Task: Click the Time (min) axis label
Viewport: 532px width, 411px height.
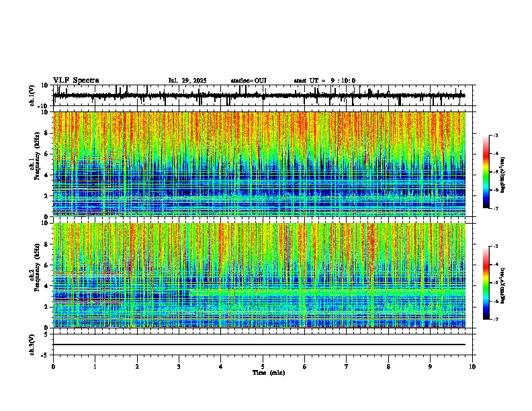Action: click(x=269, y=373)
